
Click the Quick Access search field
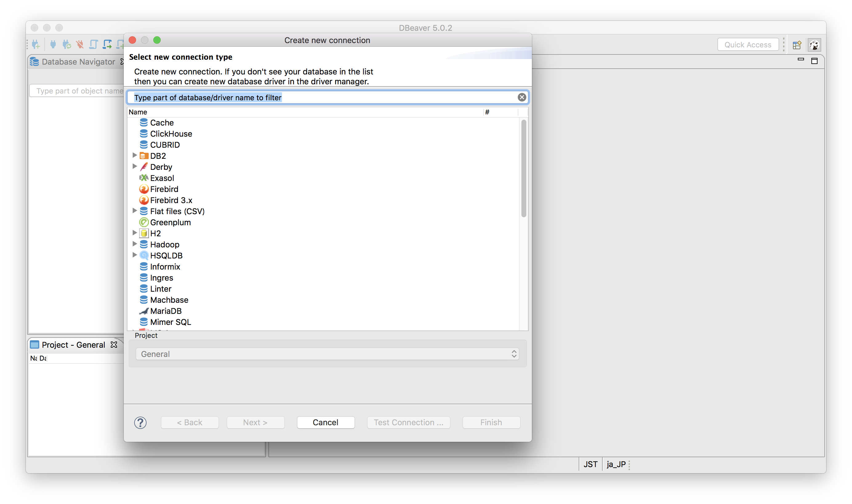(748, 45)
